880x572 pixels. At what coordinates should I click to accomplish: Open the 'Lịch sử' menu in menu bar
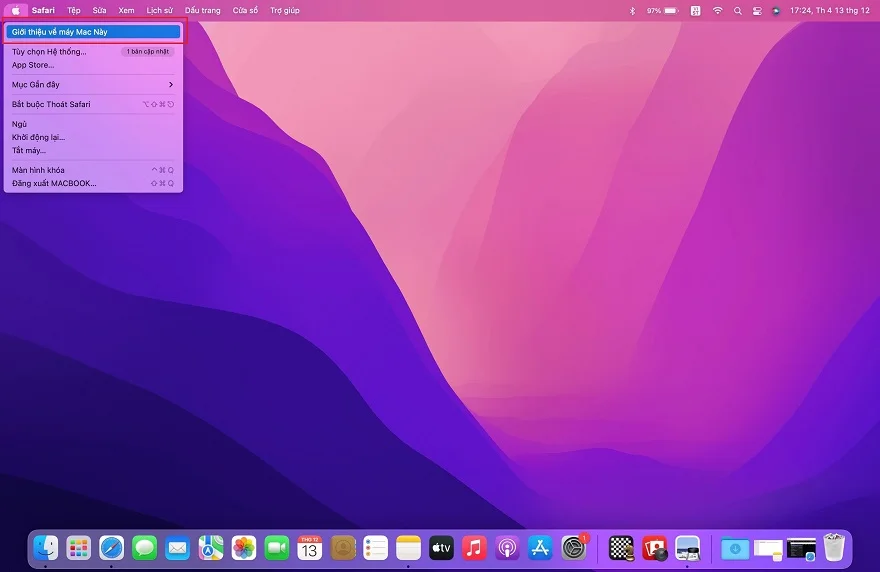click(x=159, y=10)
